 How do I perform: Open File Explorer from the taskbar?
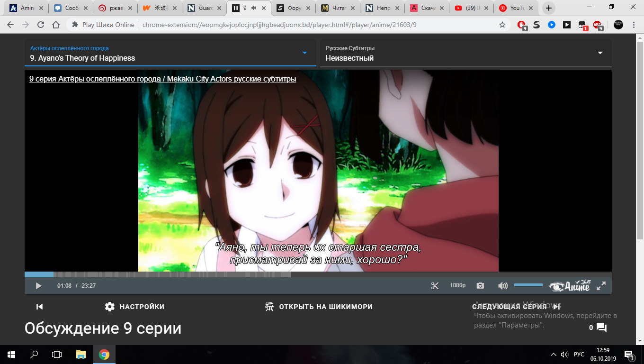click(x=81, y=355)
